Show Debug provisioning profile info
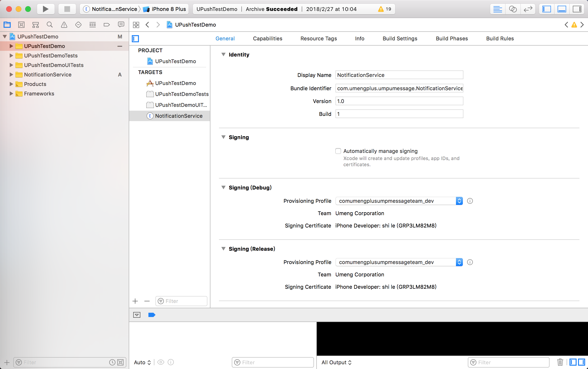Image resolution: width=588 pixels, height=369 pixels. pyautogui.click(x=470, y=201)
